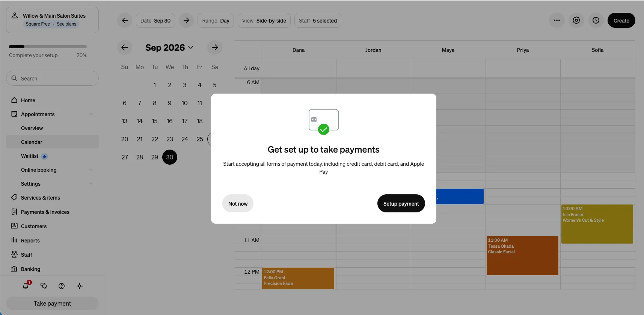
Task: Select September 15 in mini calendar
Action: point(155,121)
